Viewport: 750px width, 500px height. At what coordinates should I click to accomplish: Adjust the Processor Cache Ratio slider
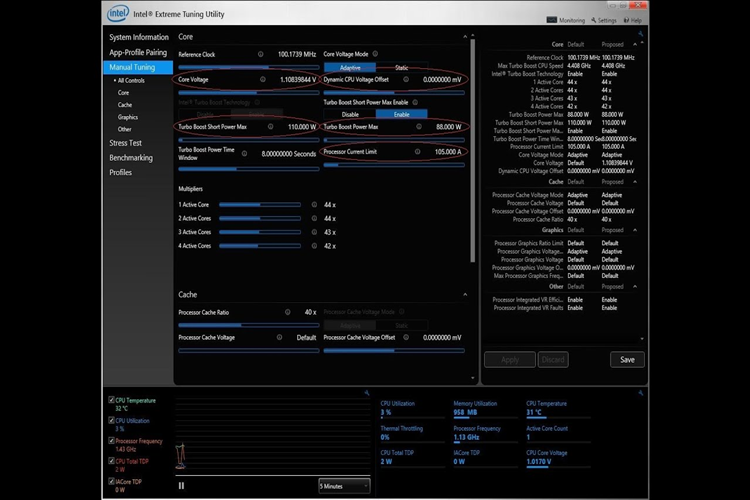point(249,325)
